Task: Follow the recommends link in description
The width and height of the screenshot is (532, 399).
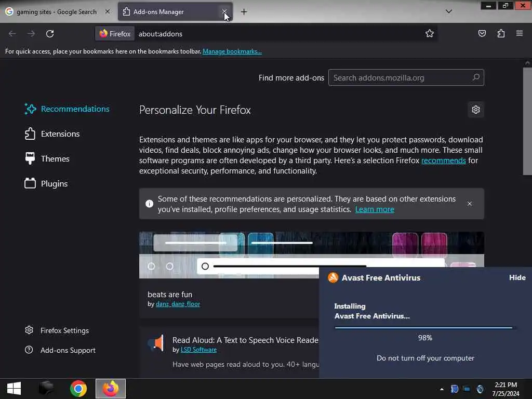Action: pos(444,161)
